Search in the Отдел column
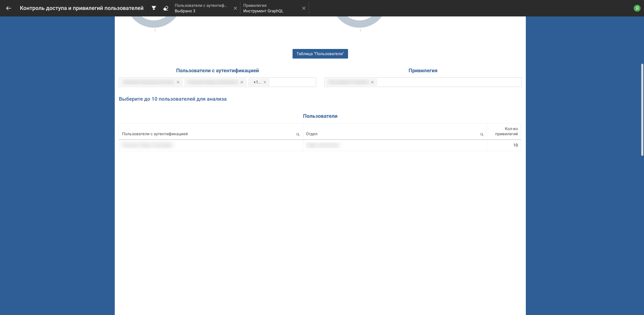 [x=482, y=135]
